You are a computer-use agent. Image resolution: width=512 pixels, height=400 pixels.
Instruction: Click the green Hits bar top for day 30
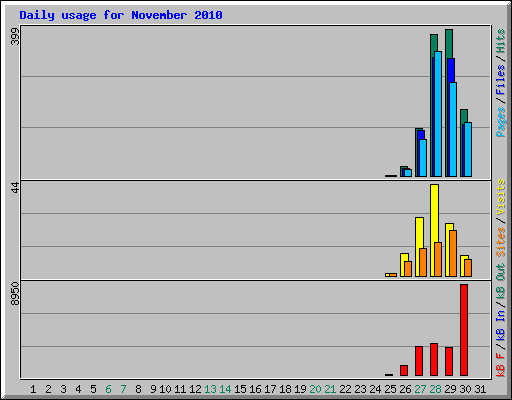(464, 116)
